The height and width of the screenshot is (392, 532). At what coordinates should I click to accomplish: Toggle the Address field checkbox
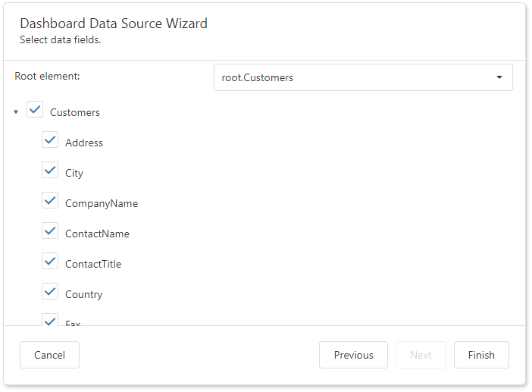pyautogui.click(x=50, y=140)
